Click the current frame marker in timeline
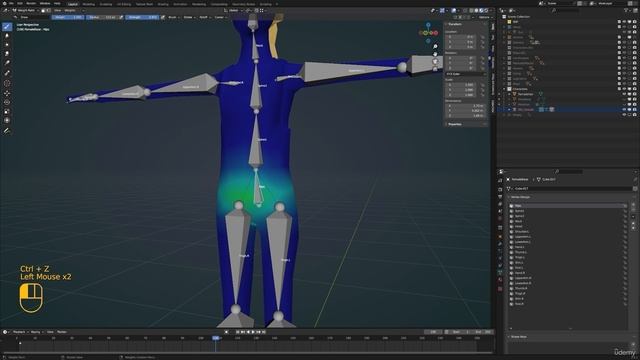 tap(216, 338)
